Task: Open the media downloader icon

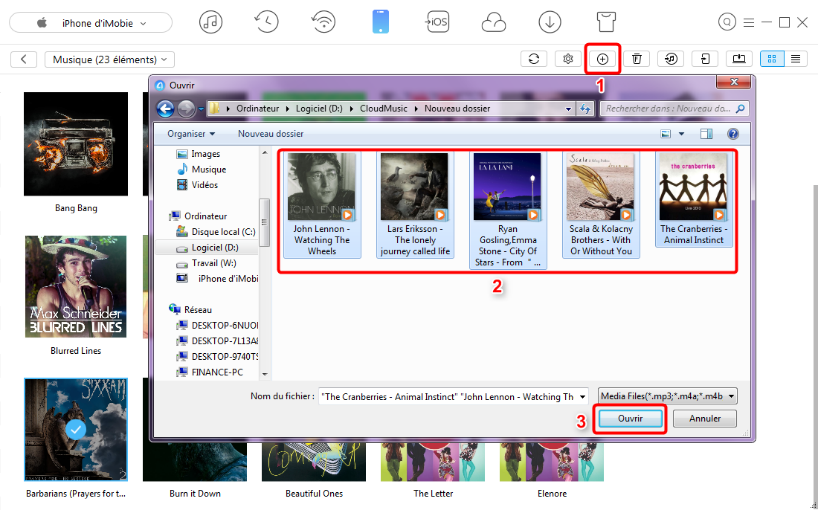Action: pyautogui.click(x=550, y=22)
